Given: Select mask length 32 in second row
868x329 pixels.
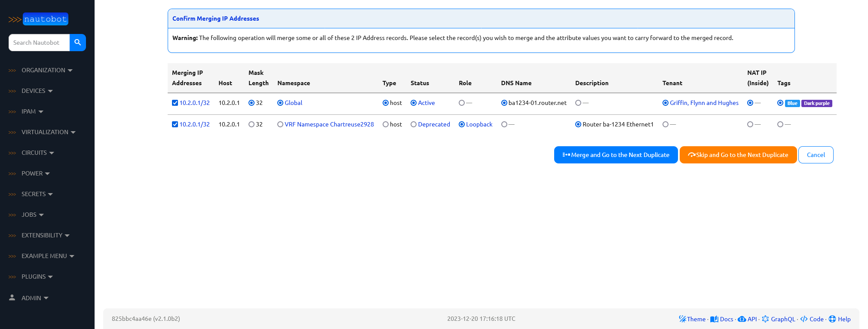Looking at the screenshot, I should [252, 124].
